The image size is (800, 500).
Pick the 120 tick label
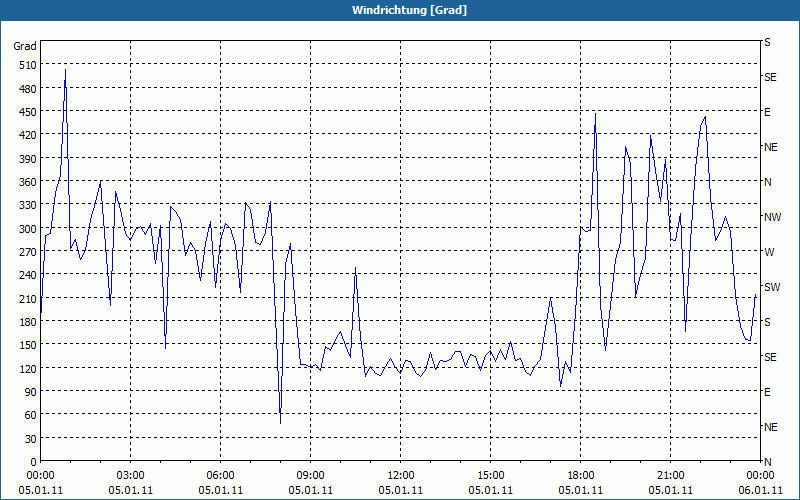click(28, 369)
